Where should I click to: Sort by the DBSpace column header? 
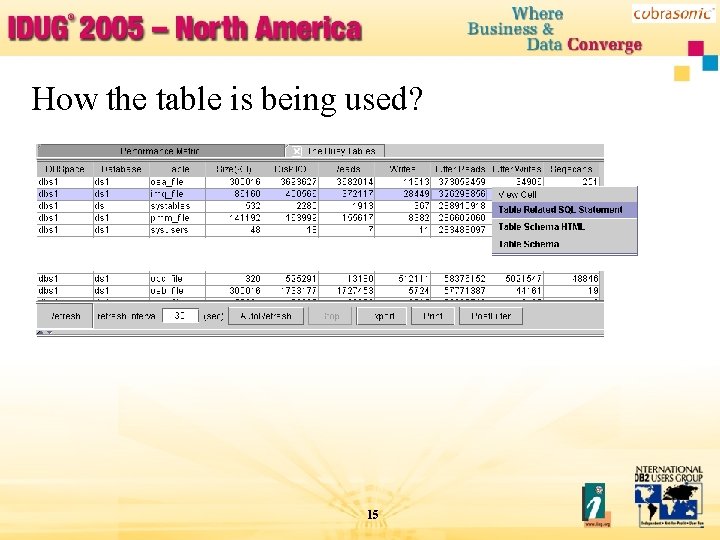tap(65, 169)
